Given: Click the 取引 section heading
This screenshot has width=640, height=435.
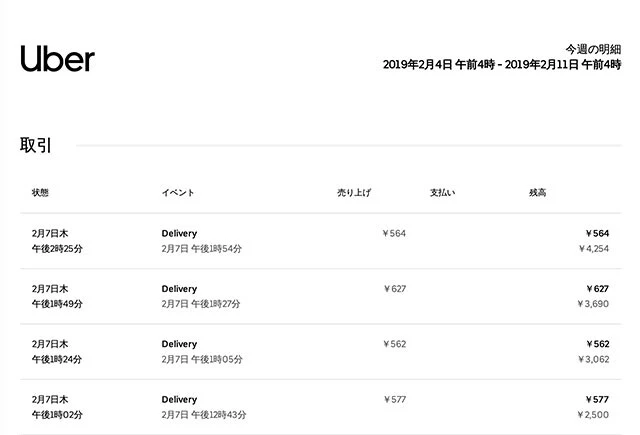Looking at the screenshot, I should click(36, 145).
